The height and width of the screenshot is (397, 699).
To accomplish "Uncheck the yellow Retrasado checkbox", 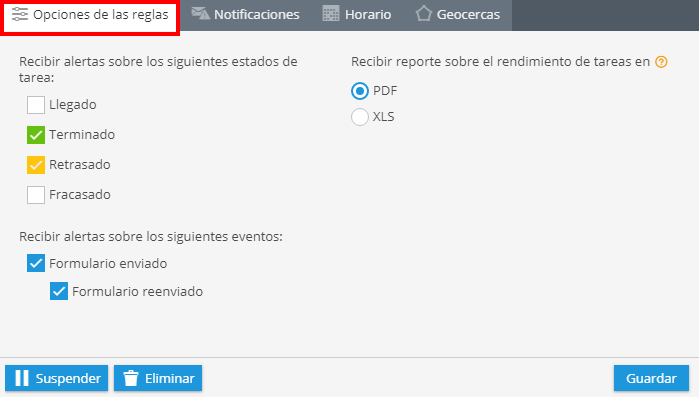I will click(36, 165).
